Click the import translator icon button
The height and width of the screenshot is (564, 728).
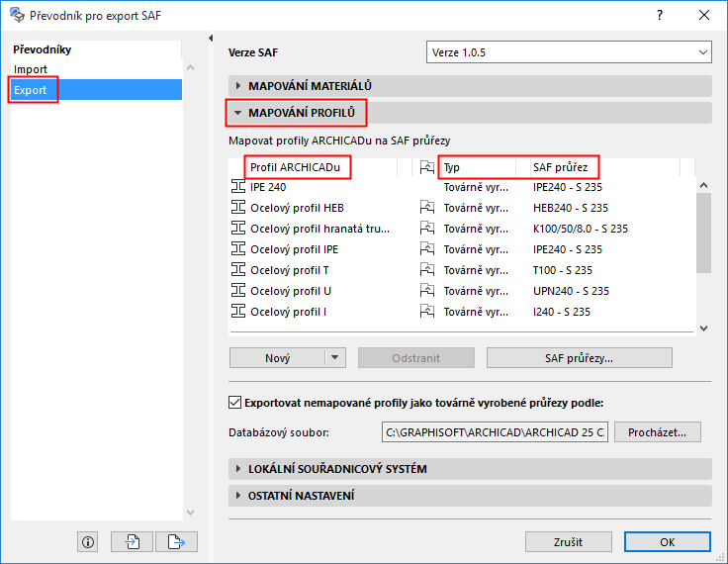[132, 541]
